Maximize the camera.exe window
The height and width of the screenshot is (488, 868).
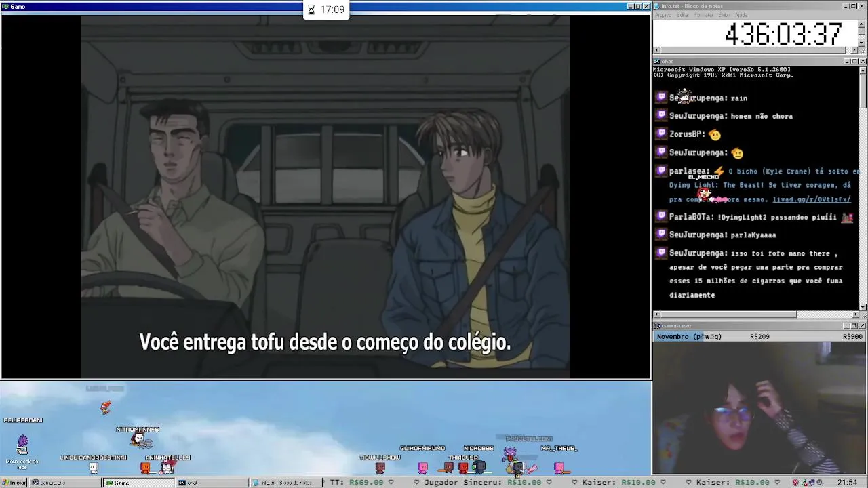coord(855,326)
